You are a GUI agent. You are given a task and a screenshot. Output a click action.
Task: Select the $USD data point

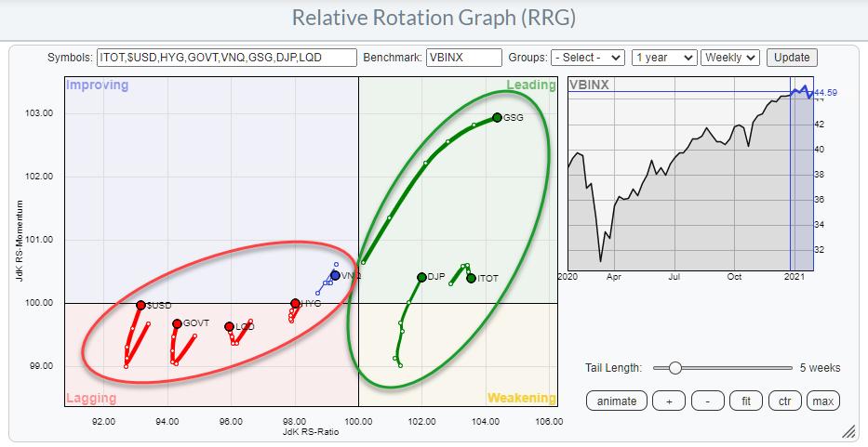pos(140,305)
